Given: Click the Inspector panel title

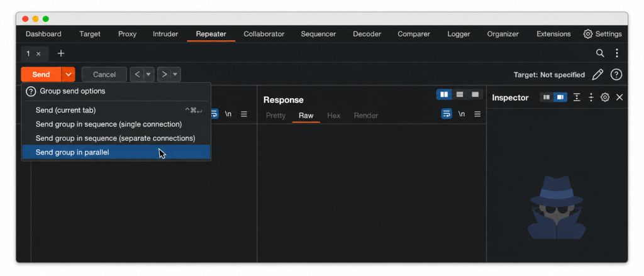Looking at the screenshot, I should click(x=510, y=97).
